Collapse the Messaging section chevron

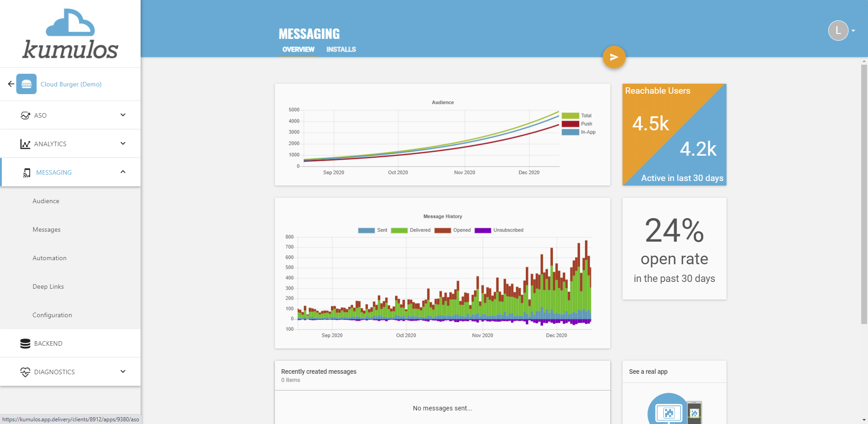[123, 172]
